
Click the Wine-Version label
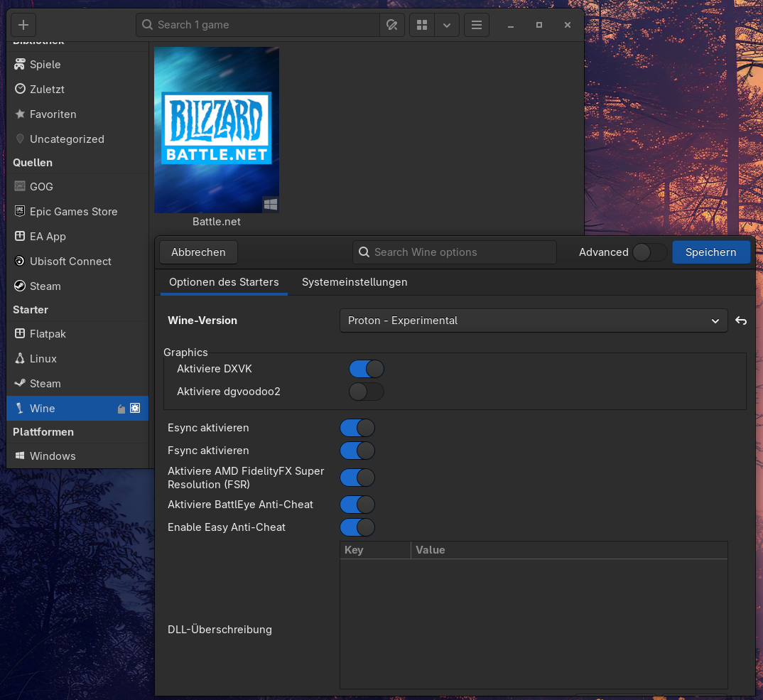tap(202, 321)
